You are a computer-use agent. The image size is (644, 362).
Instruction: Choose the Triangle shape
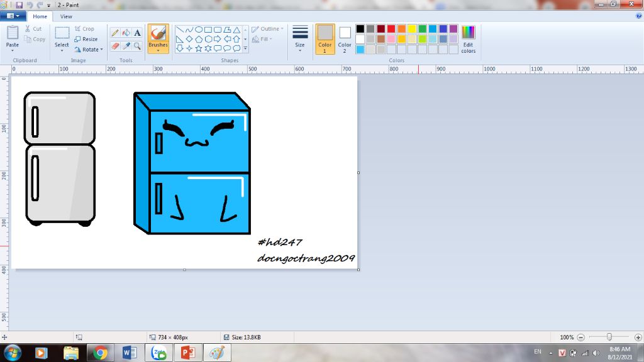tap(236, 30)
